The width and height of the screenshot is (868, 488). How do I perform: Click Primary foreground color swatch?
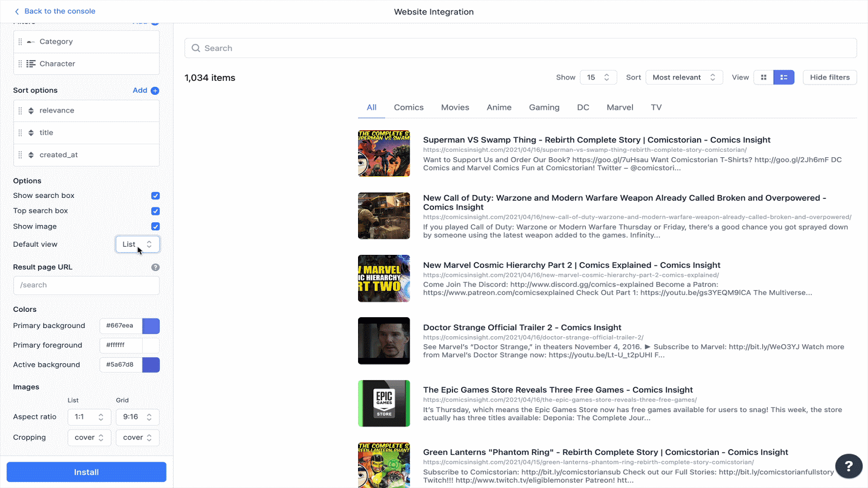coord(151,345)
